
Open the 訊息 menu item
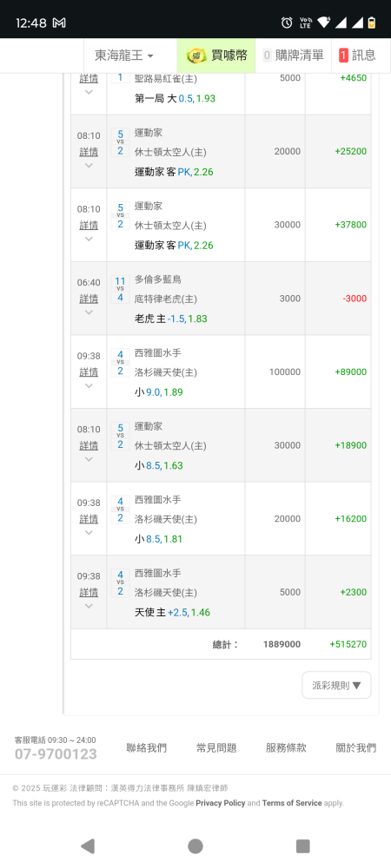[357, 56]
